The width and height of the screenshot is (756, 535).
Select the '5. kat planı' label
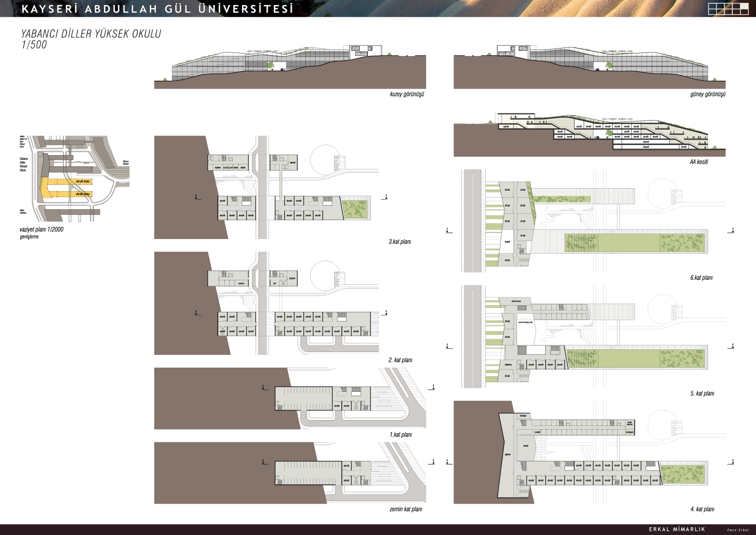point(702,393)
